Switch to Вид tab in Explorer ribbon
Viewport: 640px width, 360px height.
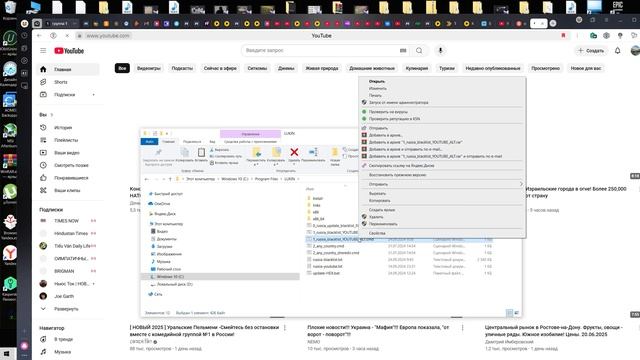pyautogui.click(x=212, y=142)
